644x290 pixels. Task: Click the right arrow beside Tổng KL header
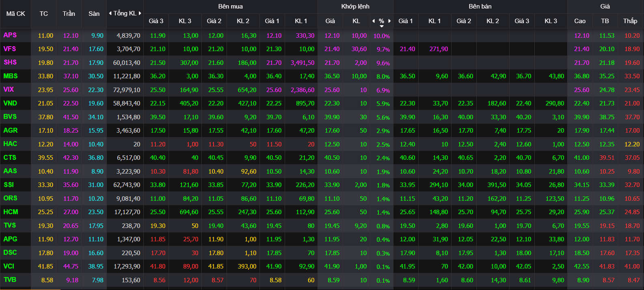pos(140,13)
